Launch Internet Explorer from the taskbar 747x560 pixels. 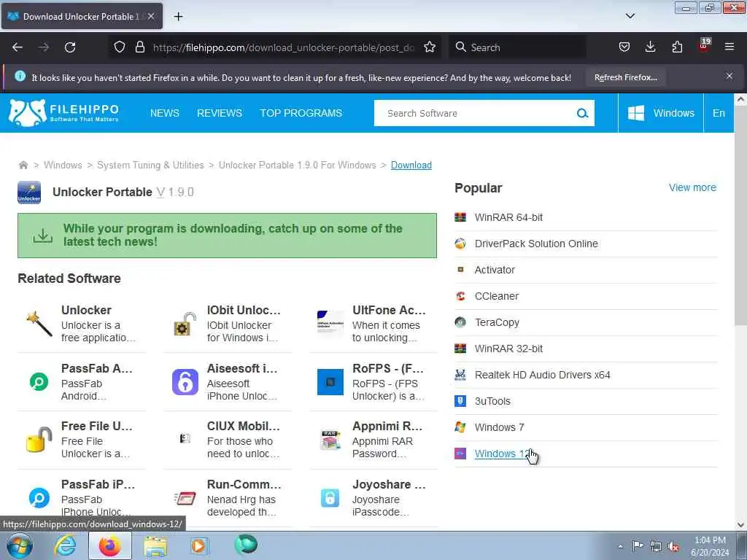[x=65, y=545]
